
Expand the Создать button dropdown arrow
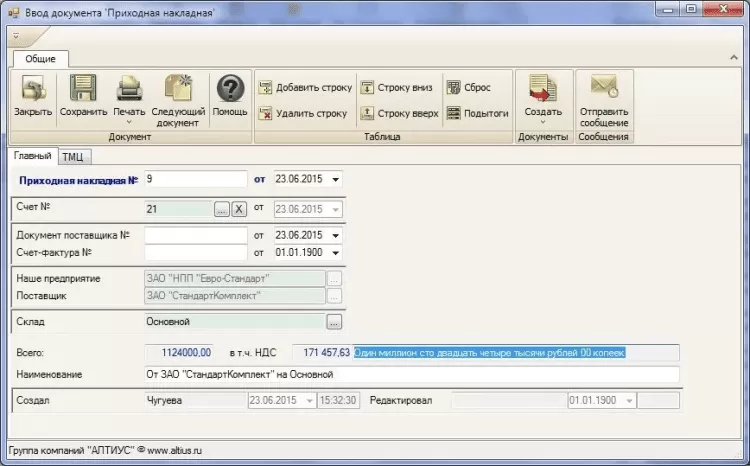click(x=543, y=122)
